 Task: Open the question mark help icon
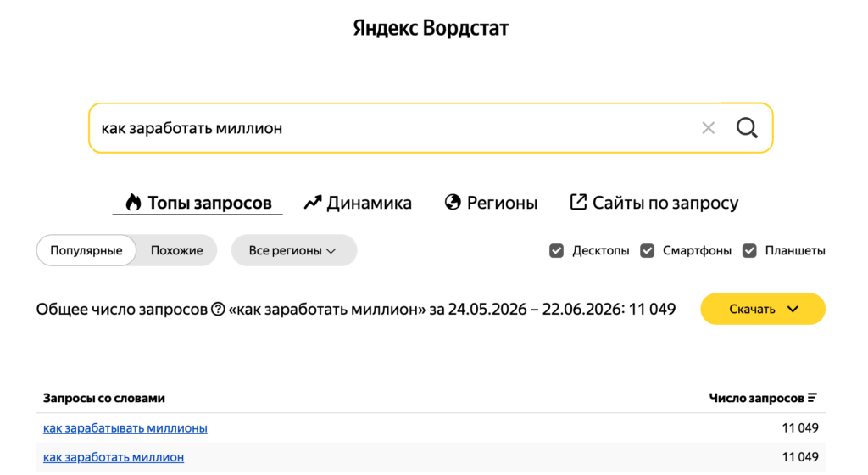[218, 309]
